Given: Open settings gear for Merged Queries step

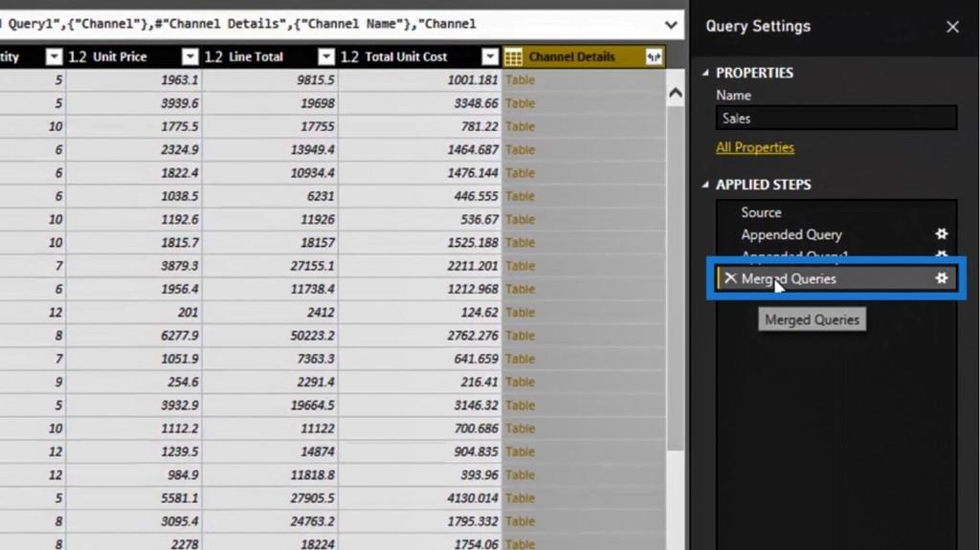Looking at the screenshot, I should (942, 278).
